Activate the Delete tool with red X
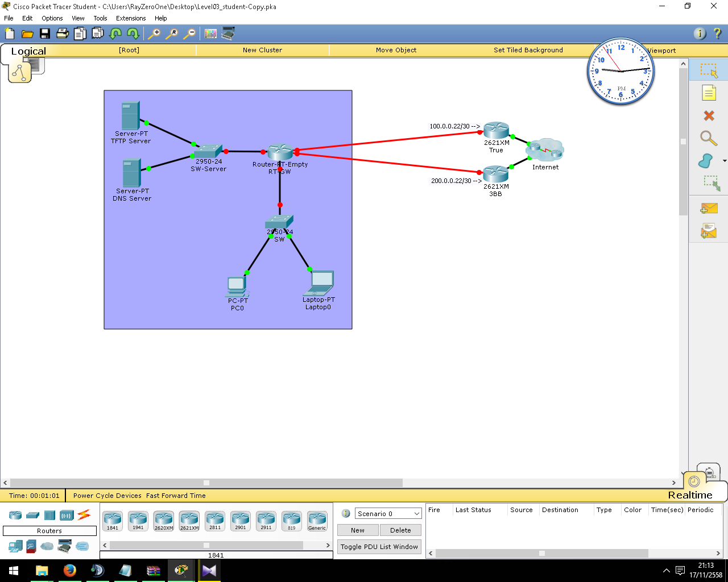The image size is (728, 582). (709, 116)
